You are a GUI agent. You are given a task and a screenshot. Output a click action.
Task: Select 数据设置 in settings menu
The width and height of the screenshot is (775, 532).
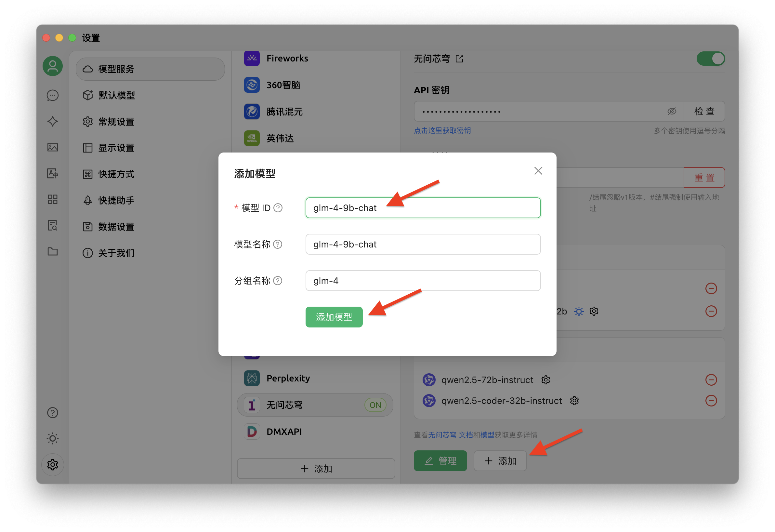tap(150, 227)
